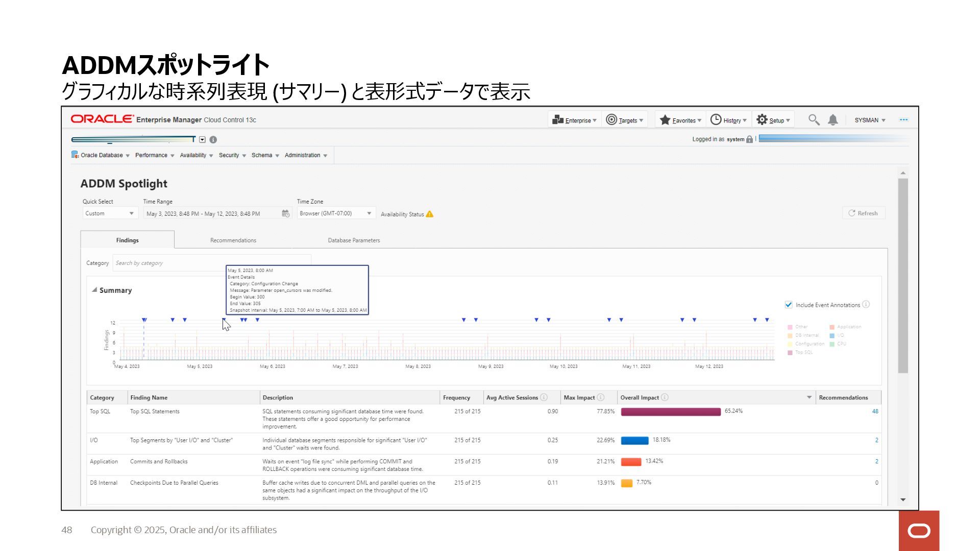Click the three-dots overflow icon in header
This screenshot has height=551, width=980.
click(x=903, y=120)
